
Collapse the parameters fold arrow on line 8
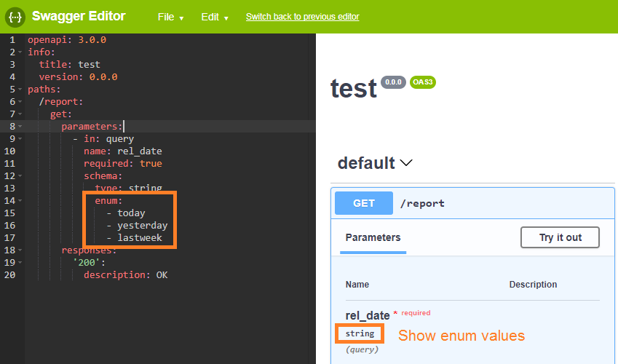20,127
